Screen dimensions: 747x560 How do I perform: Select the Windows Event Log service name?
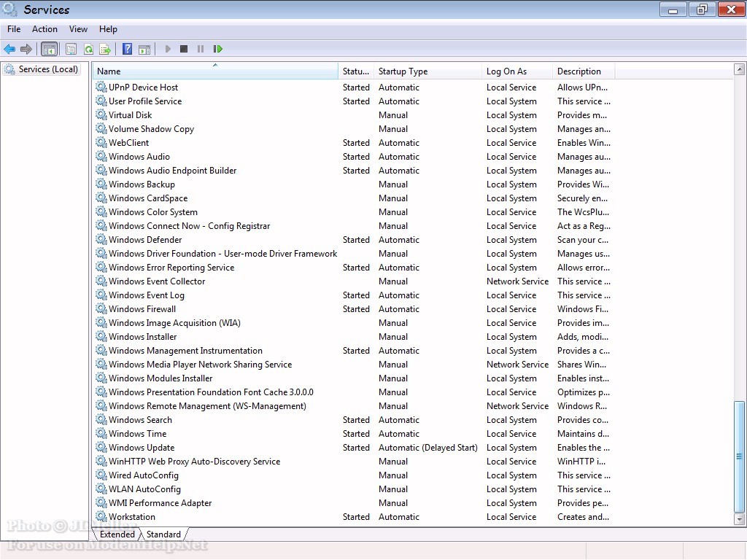coord(146,295)
